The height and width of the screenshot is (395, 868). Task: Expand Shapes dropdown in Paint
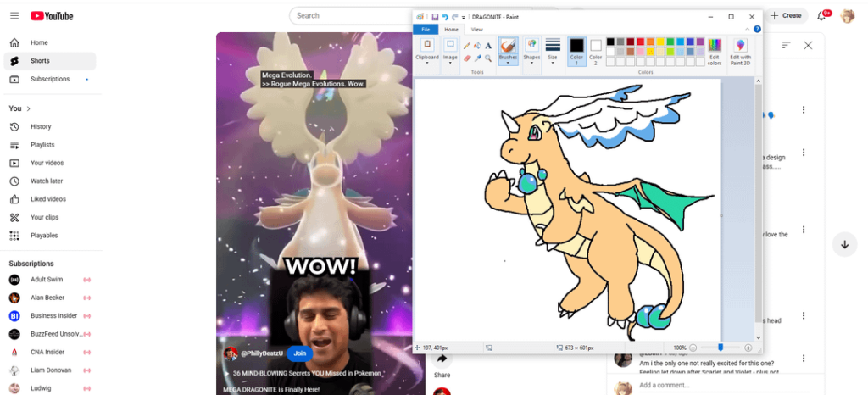coord(532,63)
